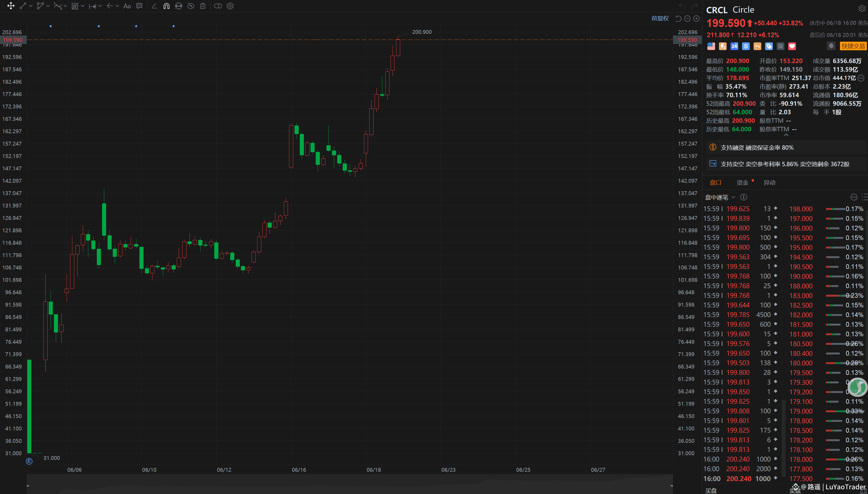Pick the angle eraser drawing tool
Screen dimensions: 868x494
pos(154,6)
